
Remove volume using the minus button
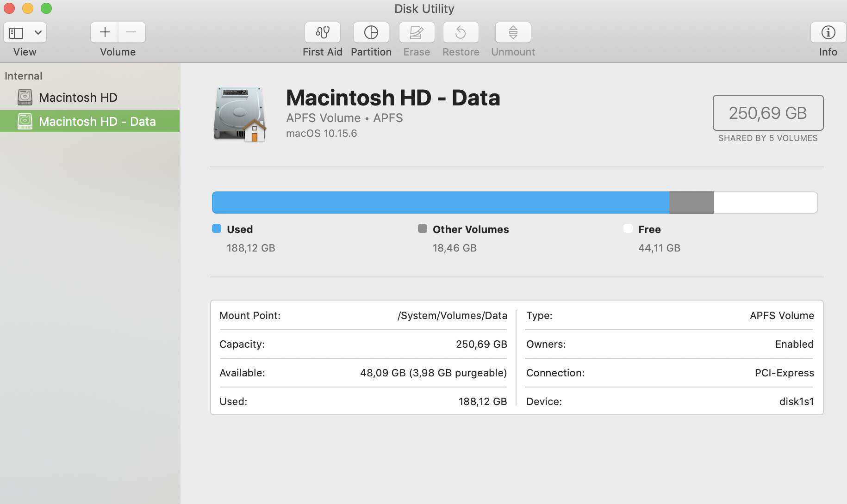[x=131, y=32]
